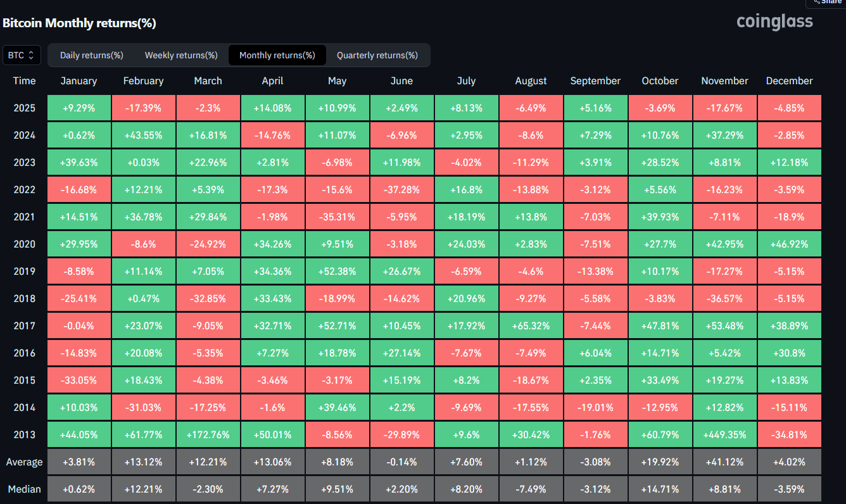Screen dimensions: 846x504
Task: Click the October average cell showing +19.92%
Action: 660,462
